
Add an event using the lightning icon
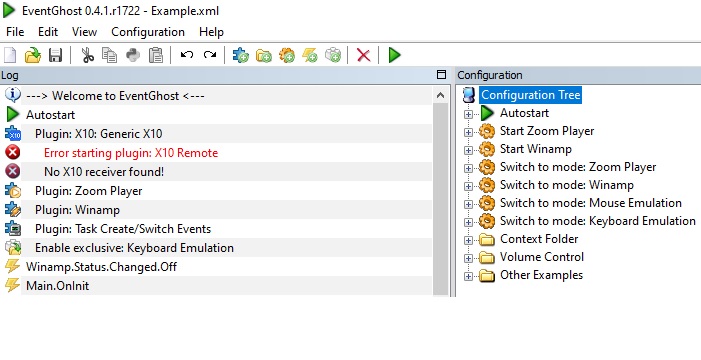point(309,55)
